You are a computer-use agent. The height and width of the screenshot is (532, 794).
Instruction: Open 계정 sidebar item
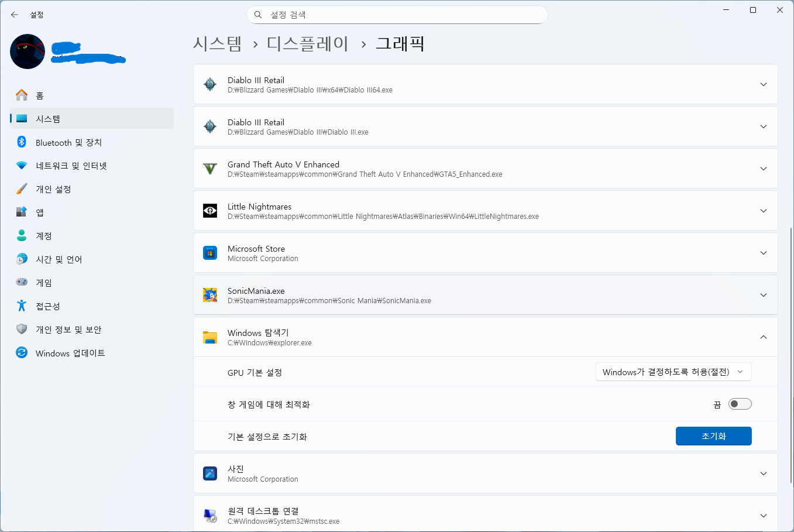click(x=92, y=235)
